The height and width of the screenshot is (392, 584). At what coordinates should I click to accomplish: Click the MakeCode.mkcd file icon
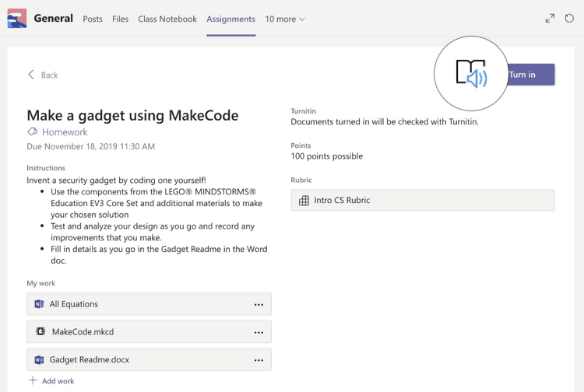[40, 332]
